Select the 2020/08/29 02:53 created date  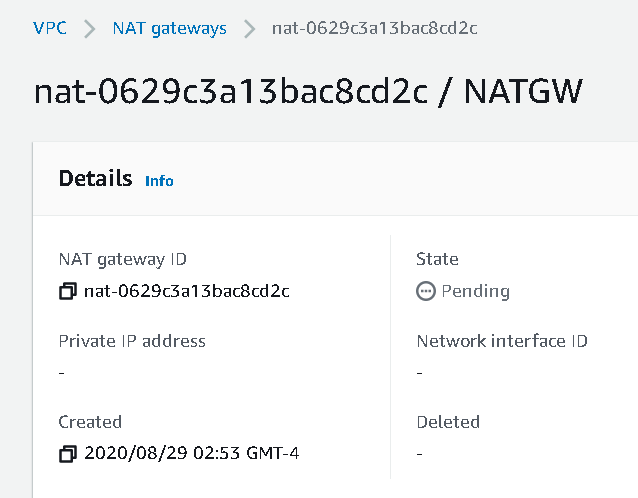[192, 454]
